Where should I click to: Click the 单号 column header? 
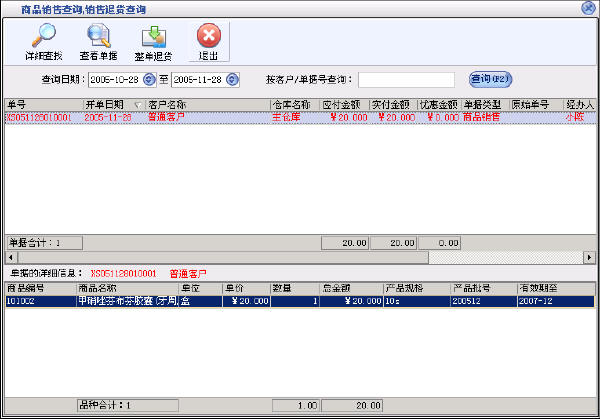(40, 104)
